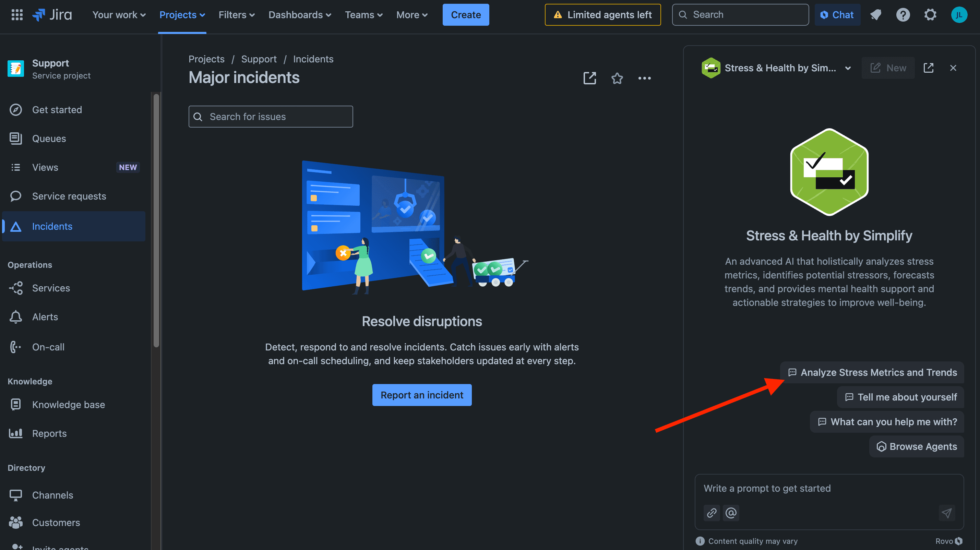Click the Jira logo
Image resolution: width=980 pixels, height=550 pixels.
[x=52, y=15]
